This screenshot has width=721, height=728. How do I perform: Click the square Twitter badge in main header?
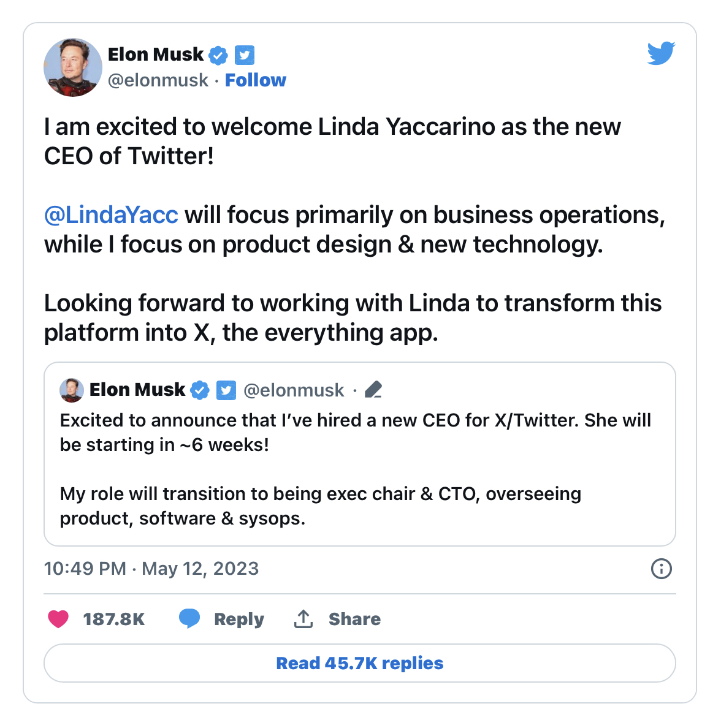(245, 55)
